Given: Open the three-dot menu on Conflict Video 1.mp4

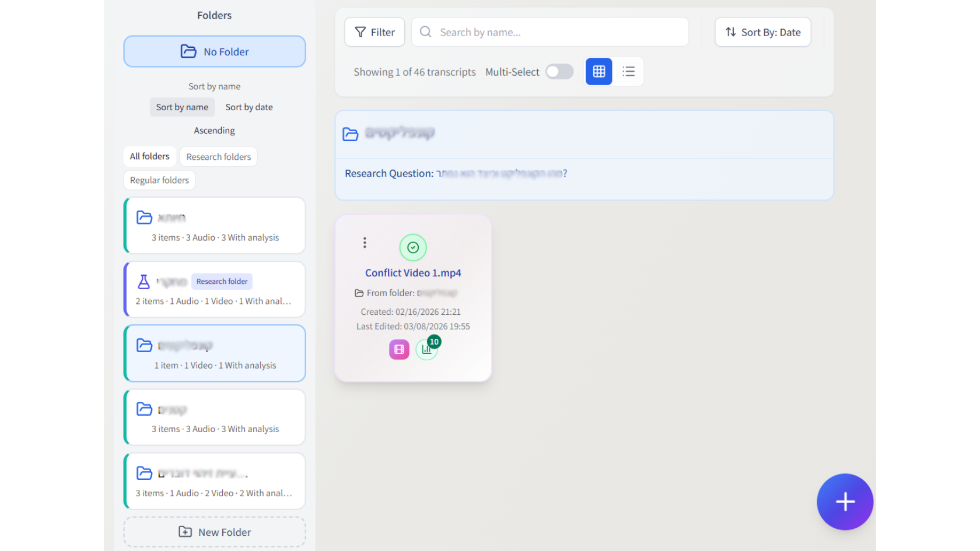Looking at the screenshot, I should pyautogui.click(x=365, y=243).
